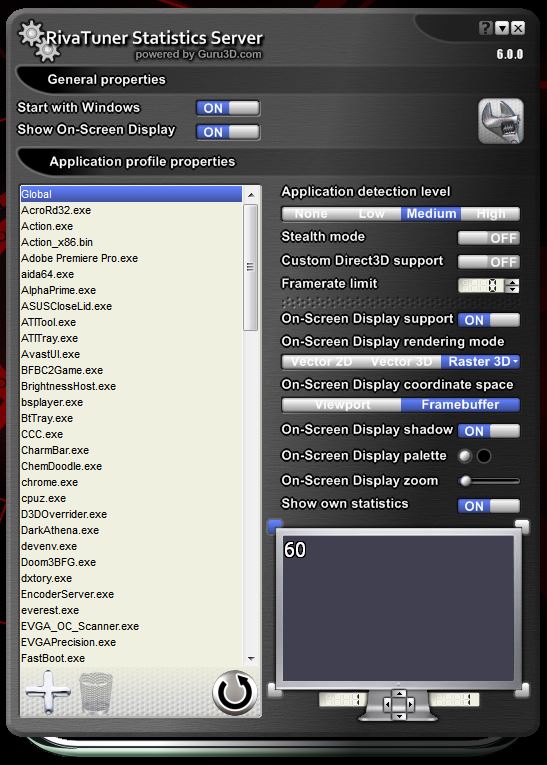Image resolution: width=547 pixels, height=765 pixels.
Task: Delete profile using the trash bin icon
Action: coord(96,692)
